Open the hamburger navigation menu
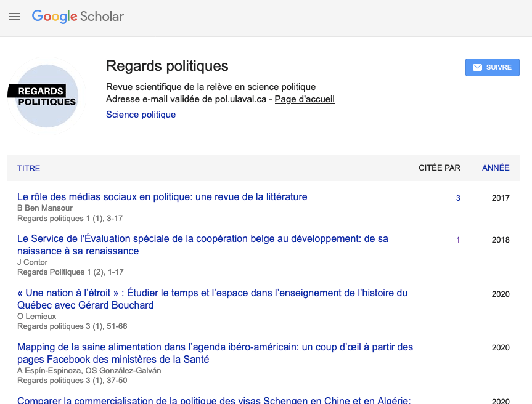The height and width of the screenshot is (404, 532). click(x=15, y=17)
